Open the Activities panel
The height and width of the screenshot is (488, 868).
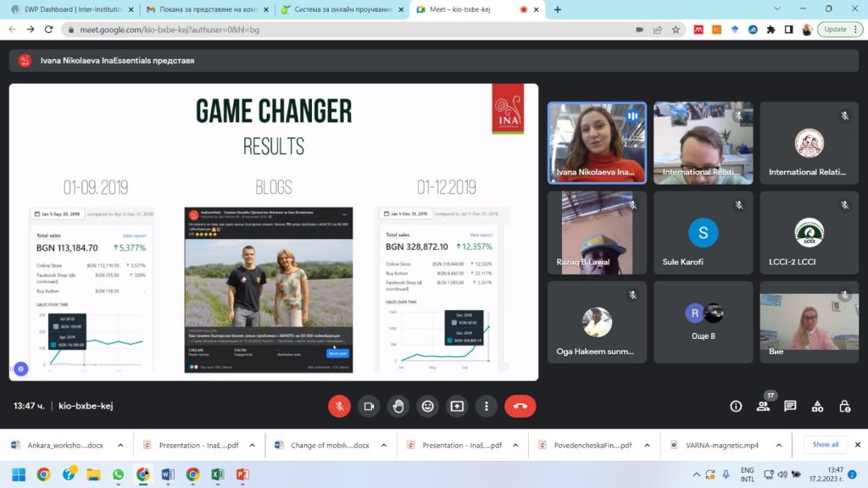817,406
